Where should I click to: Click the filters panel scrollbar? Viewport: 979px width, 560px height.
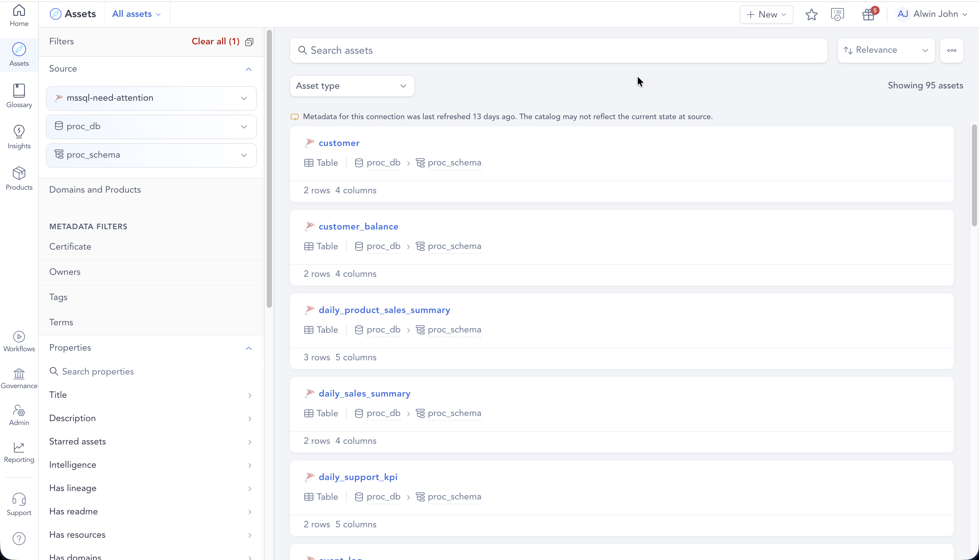(269, 168)
